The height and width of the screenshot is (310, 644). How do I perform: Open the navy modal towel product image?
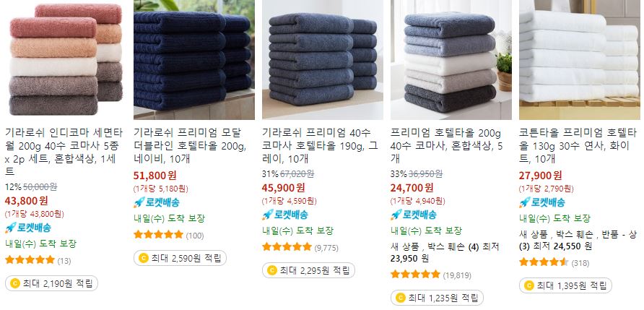tap(194, 60)
